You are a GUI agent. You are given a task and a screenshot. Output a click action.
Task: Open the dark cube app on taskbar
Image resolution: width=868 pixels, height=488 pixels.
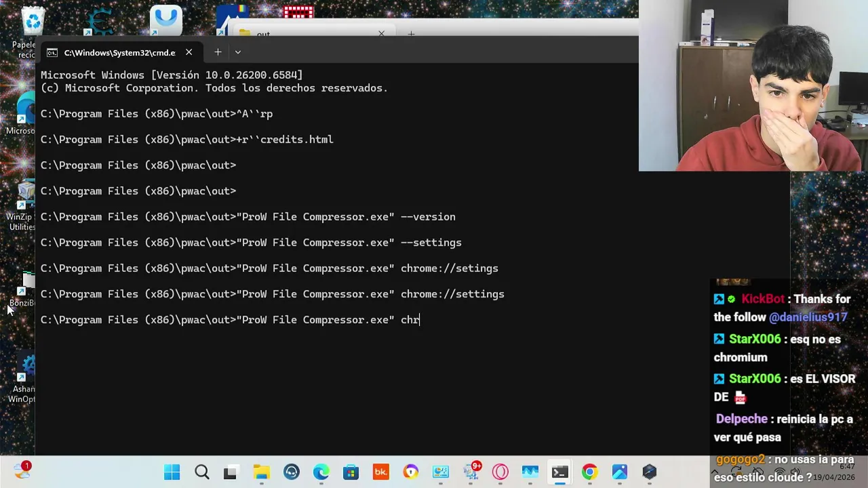(x=649, y=472)
